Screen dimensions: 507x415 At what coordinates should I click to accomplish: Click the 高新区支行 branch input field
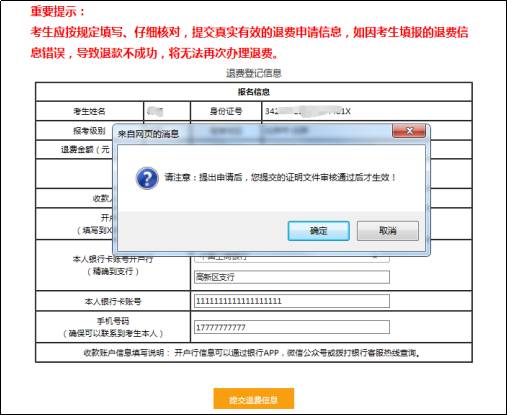point(292,277)
